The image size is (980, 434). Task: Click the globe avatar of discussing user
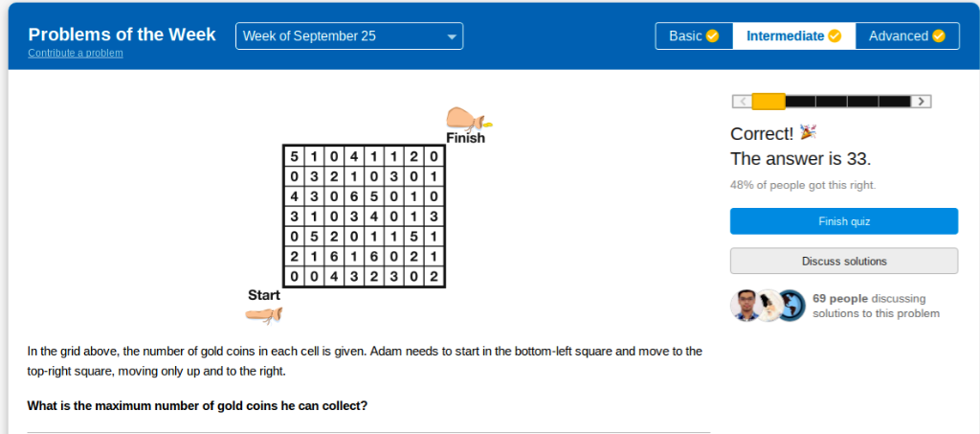pyautogui.click(x=791, y=306)
